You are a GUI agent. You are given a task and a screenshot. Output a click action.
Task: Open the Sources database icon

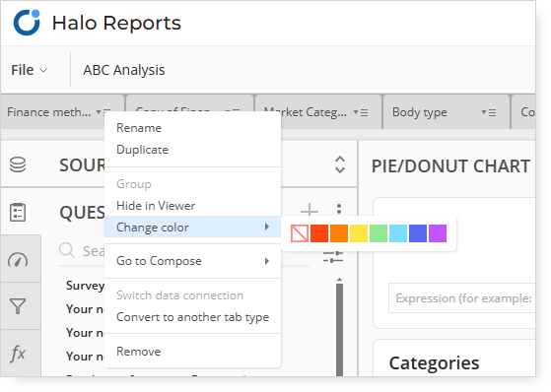(18, 164)
